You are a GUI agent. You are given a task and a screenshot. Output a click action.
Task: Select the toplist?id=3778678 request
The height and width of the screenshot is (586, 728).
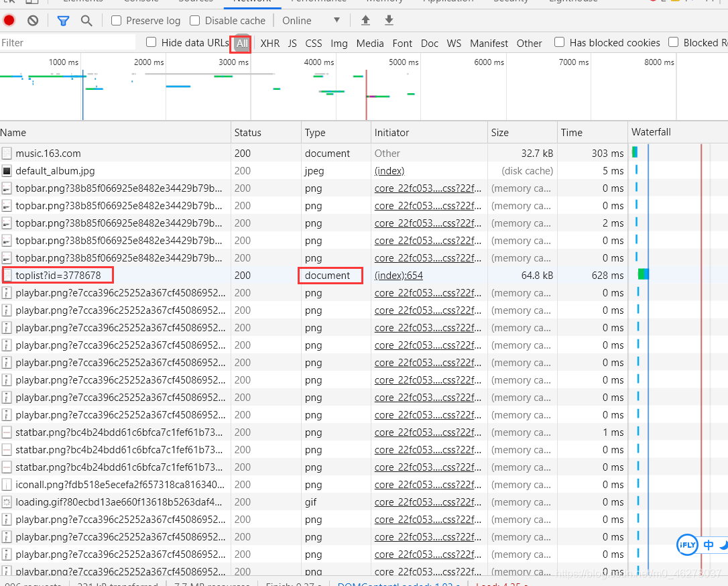pyautogui.click(x=58, y=276)
